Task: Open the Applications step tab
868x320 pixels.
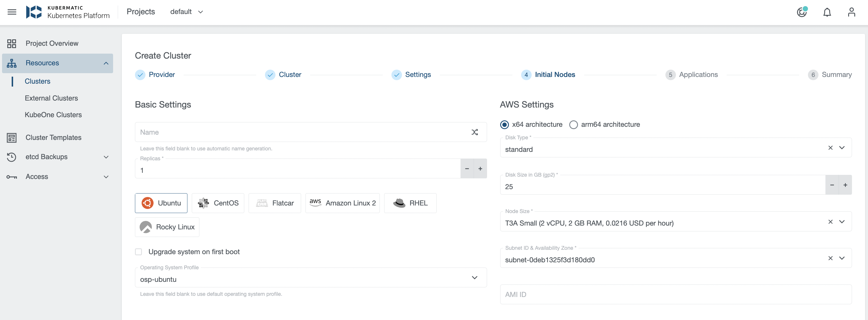Action: (x=698, y=74)
